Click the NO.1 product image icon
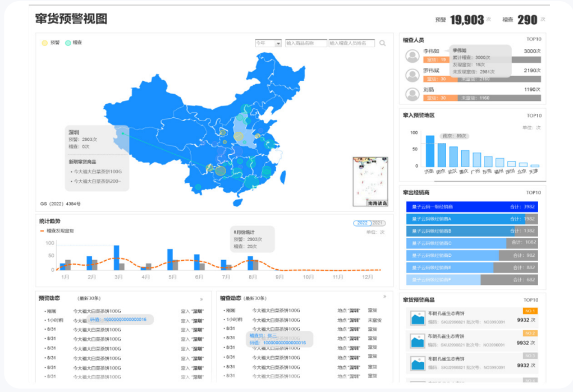573x392 pixels. pyautogui.click(x=417, y=319)
